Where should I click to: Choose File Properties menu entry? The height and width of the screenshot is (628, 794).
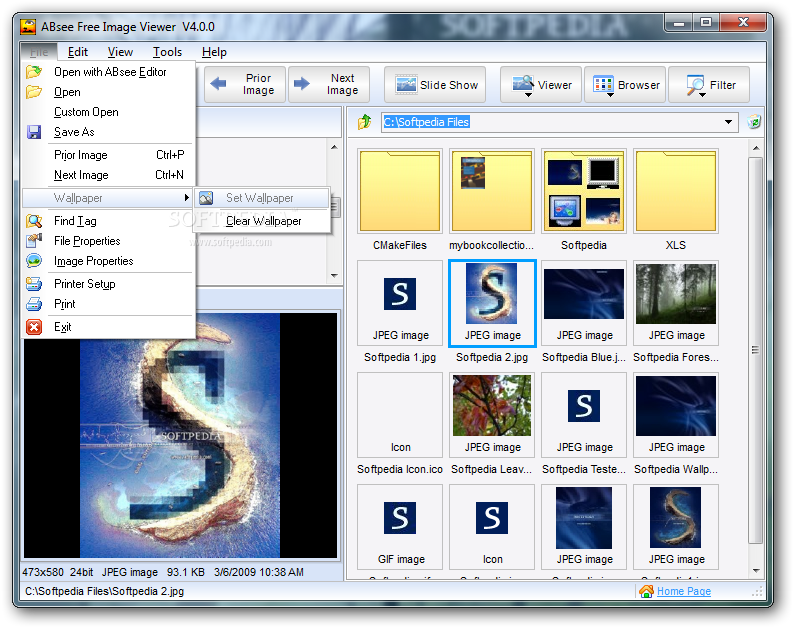tap(109, 241)
